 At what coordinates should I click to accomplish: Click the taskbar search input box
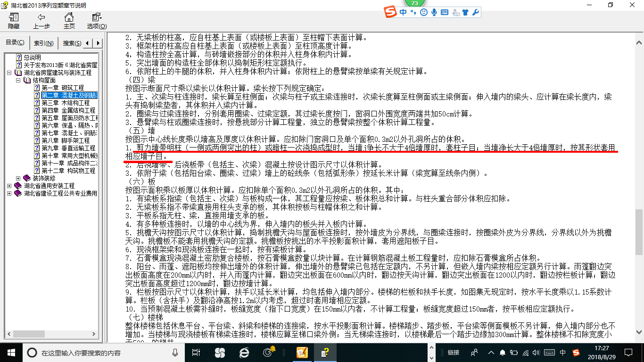point(103,352)
